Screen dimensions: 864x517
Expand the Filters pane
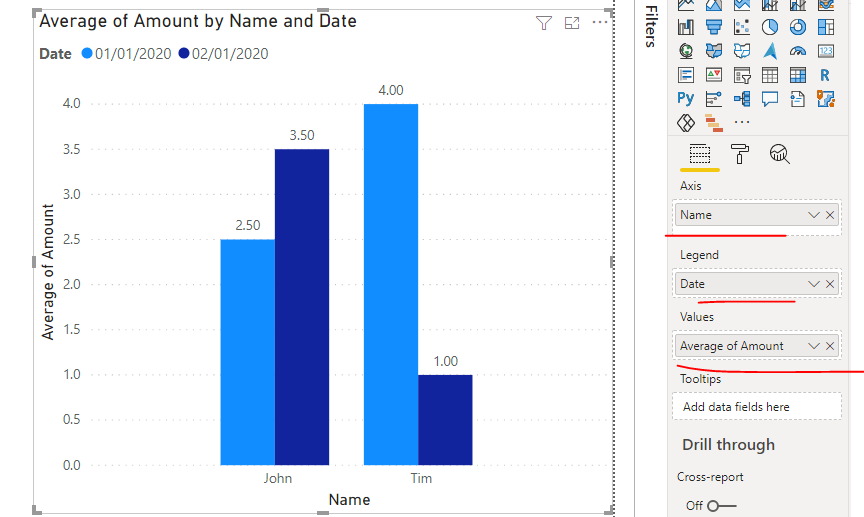point(651,26)
